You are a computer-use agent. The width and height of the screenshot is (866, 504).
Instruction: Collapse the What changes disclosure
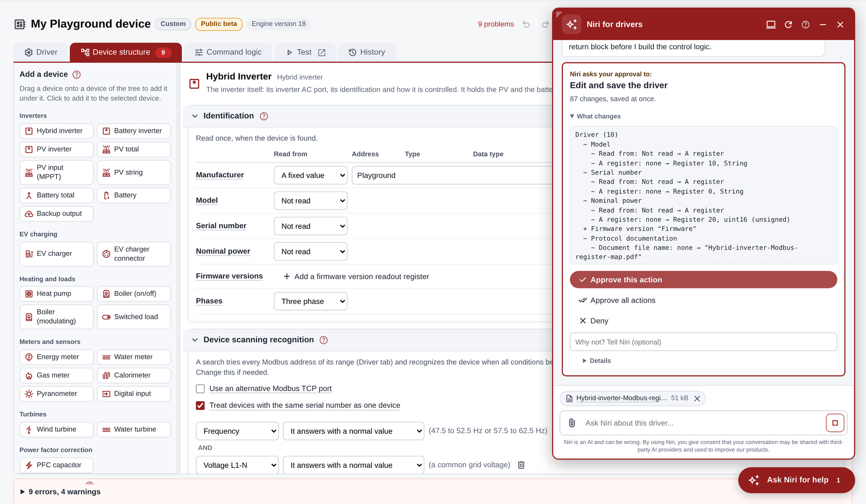595,116
